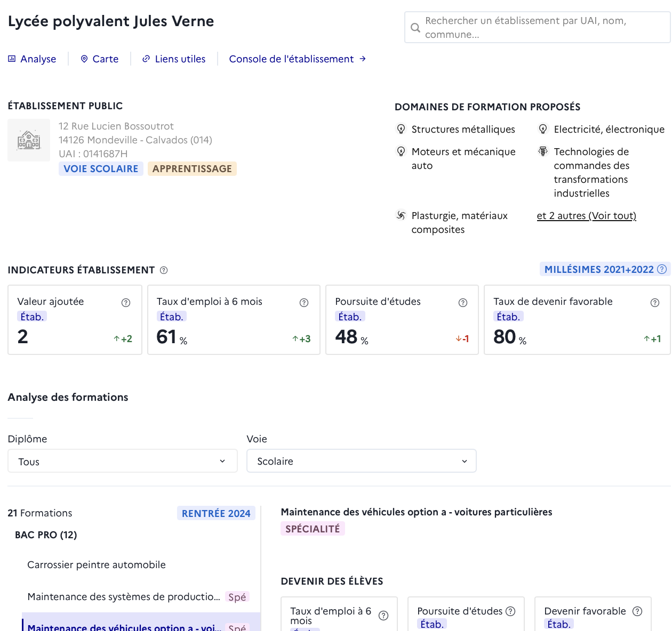
Task: Go to the Analyse tab
Action: (32, 59)
